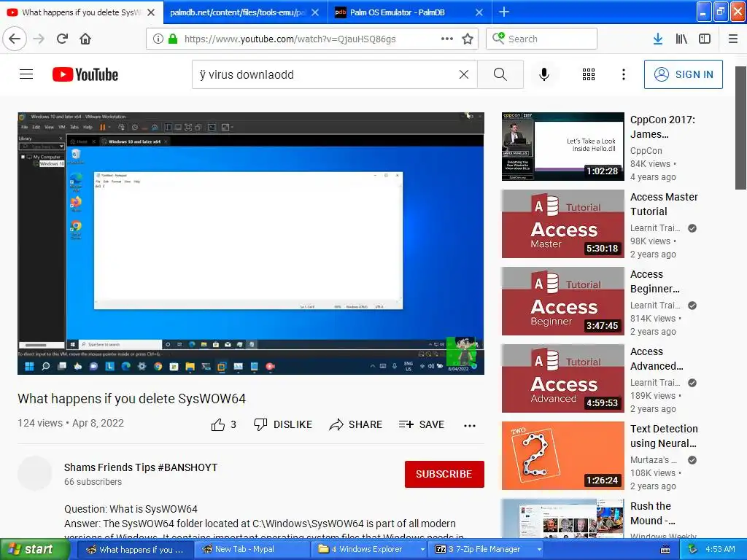Show site information icon in address bar

[x=158, y=39]
